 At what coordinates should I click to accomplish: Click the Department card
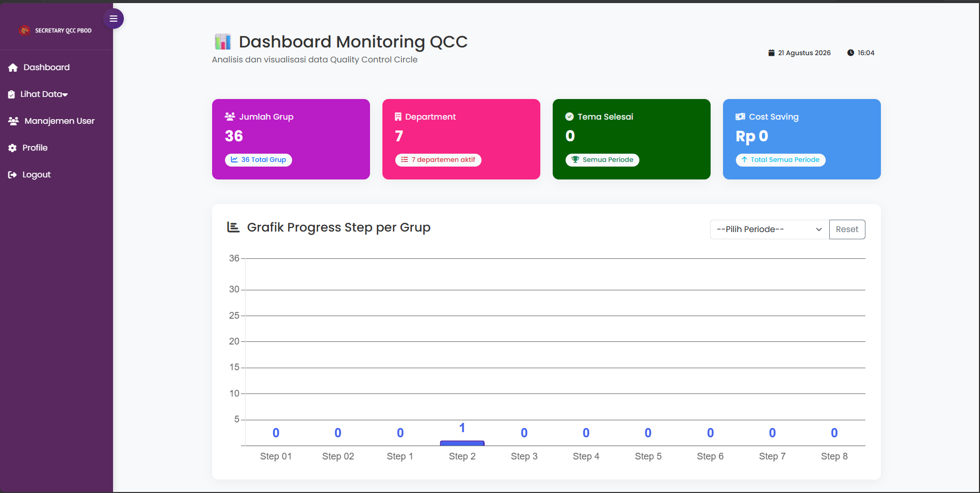461,139
